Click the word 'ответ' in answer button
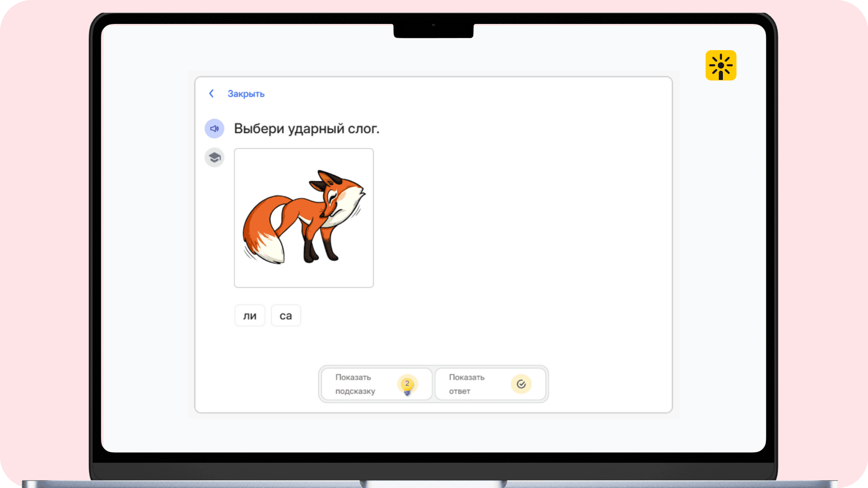This screenshot has height=488, width=868. coord(459,391)
